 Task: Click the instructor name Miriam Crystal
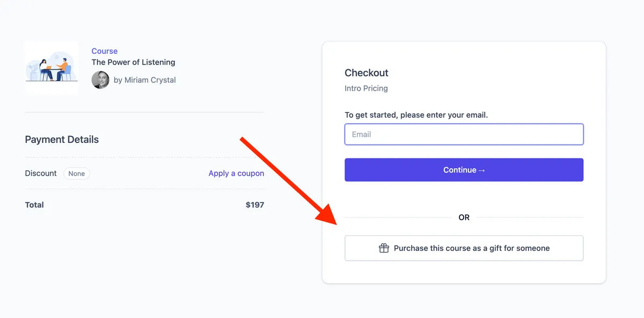149,79
